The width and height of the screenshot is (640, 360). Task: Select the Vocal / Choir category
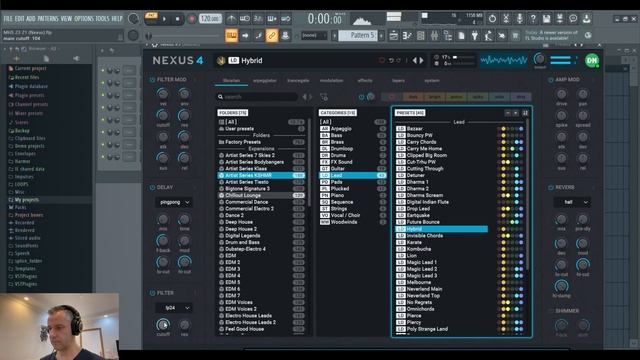pos(353,215)
